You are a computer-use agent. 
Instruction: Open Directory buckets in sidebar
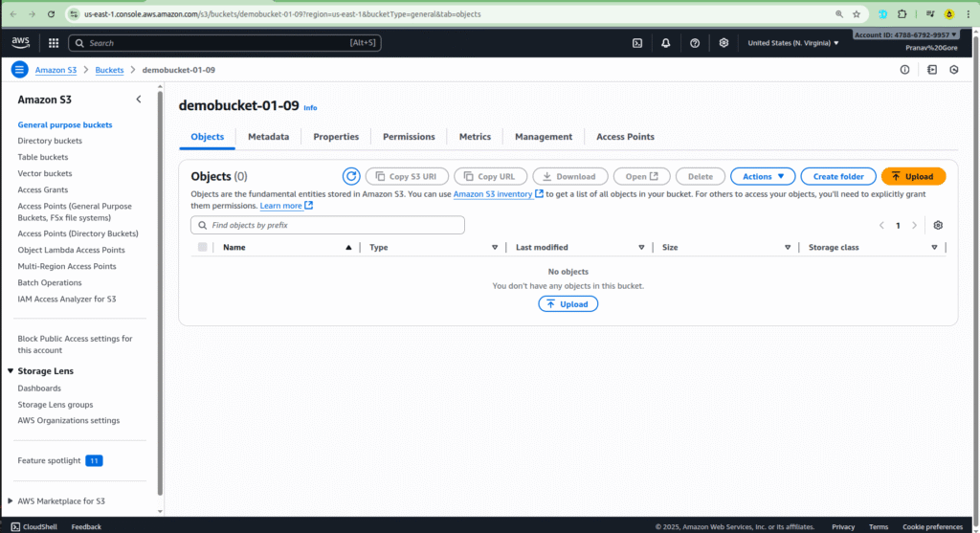point(50,141)
